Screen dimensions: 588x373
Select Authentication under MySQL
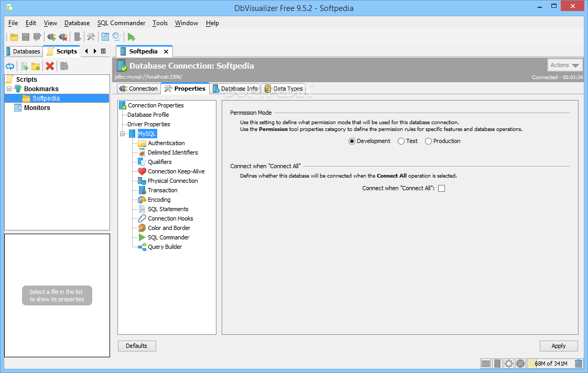coord(161,143)
